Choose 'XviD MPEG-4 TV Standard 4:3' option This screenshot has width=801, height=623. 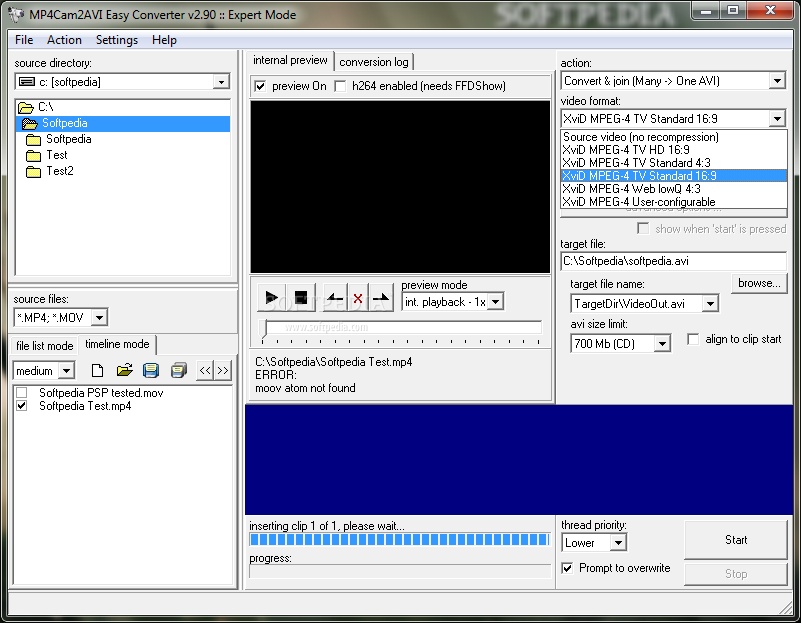pos(674,163)
